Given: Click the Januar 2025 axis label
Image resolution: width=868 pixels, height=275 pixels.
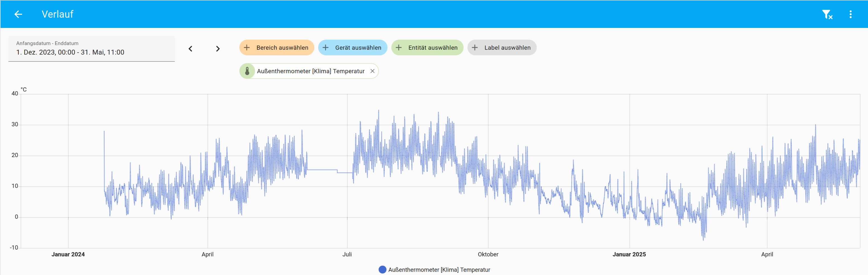Looking at the screenshot, I should tap(629, 255).
